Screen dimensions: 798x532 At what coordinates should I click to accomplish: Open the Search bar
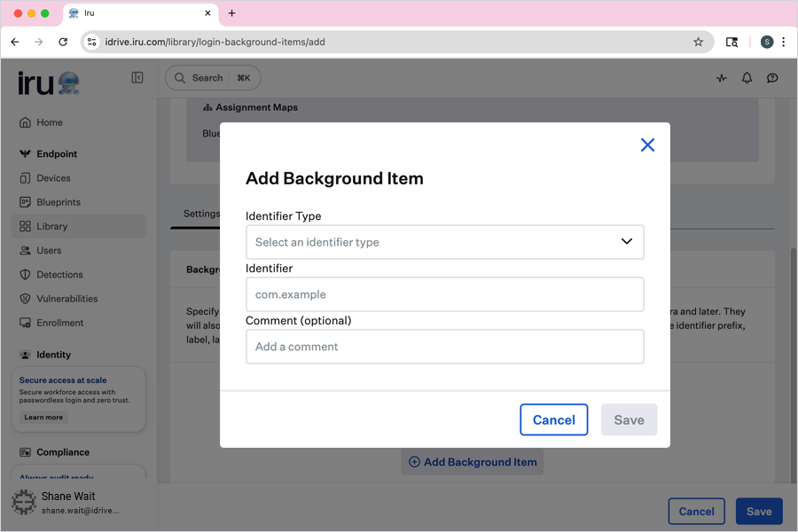(x=213, y=78)
